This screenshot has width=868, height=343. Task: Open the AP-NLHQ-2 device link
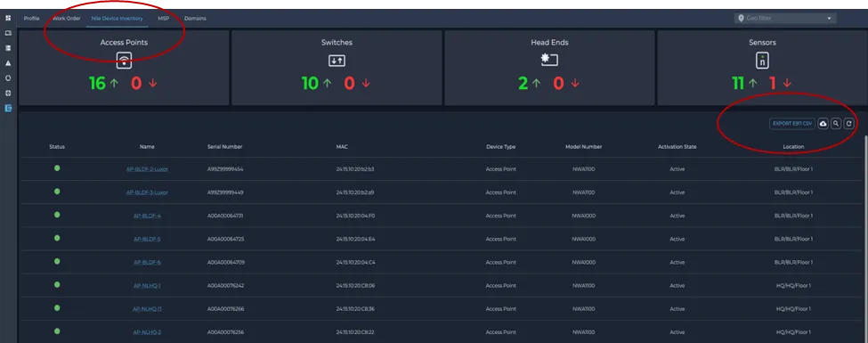pyautogui.click(x=147, y=332)
